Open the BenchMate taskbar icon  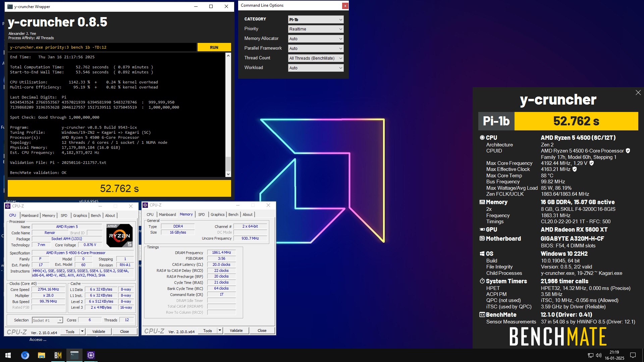[x=58, y=355]
